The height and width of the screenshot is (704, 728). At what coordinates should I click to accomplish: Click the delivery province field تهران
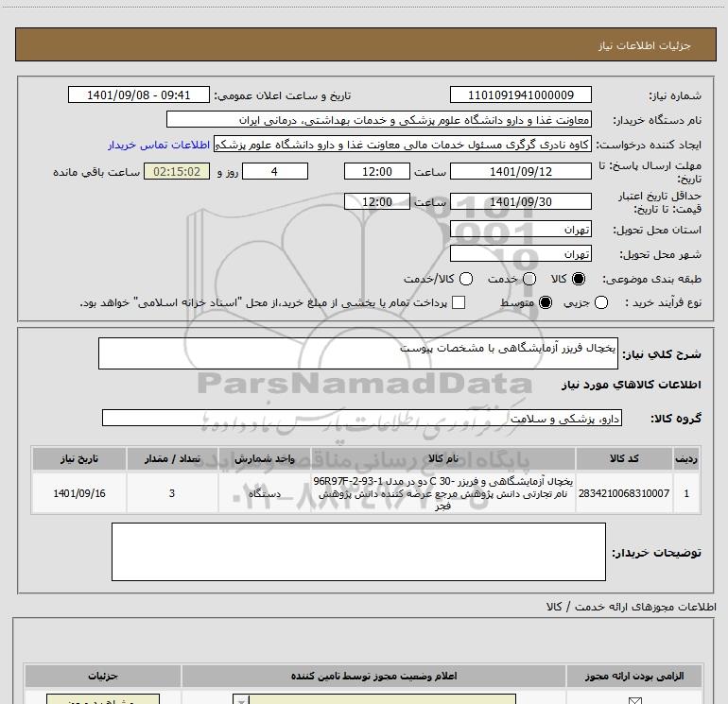520,230
